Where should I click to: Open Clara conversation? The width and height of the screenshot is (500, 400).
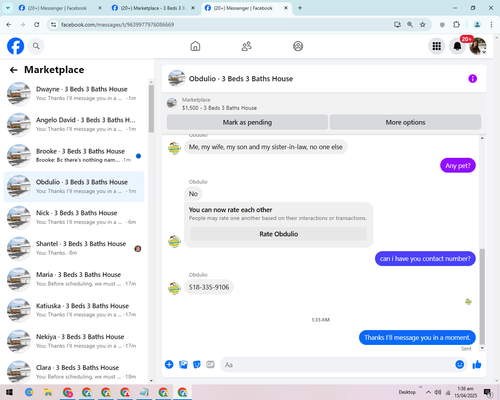pos(74,372)
